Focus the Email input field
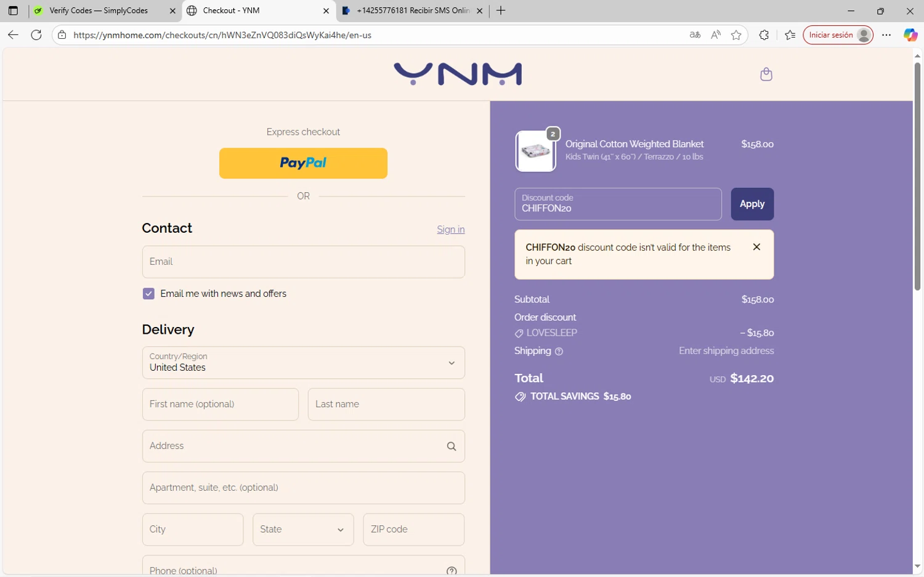The height and width of the screenshot is (577, 924). tap(303, 262)
